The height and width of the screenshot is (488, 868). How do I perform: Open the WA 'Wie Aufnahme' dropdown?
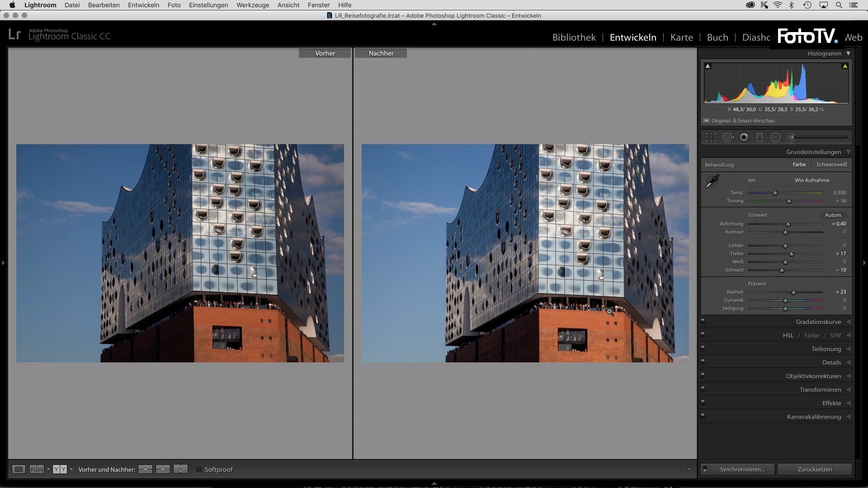pos(815,180)
